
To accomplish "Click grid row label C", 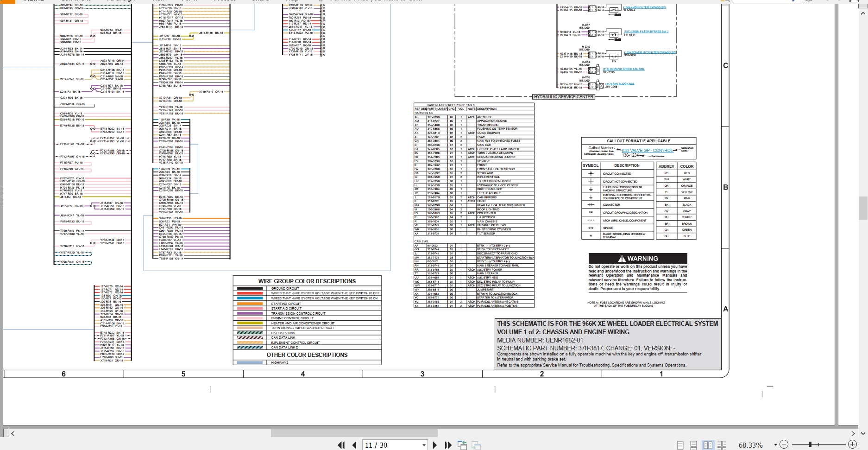I will click(725, 65).
